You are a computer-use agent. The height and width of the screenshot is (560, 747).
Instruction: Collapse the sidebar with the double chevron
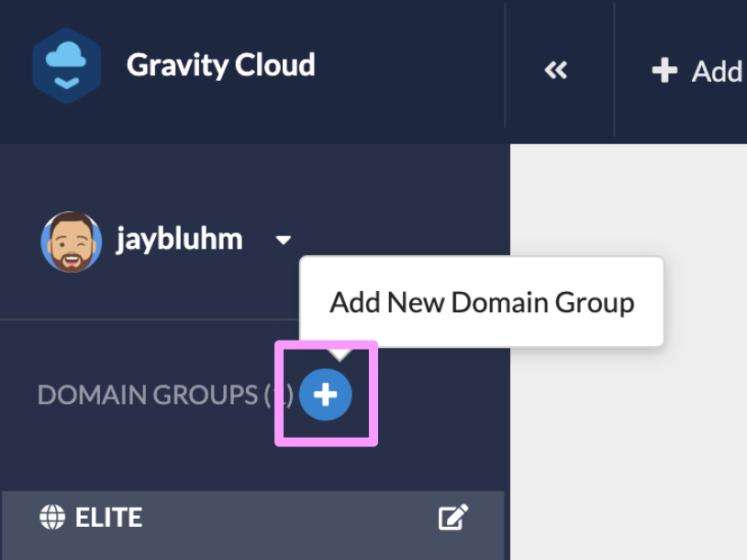click(x=555, y=71)
